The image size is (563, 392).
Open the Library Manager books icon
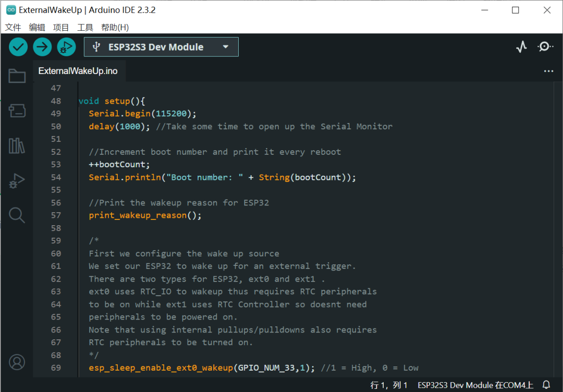tap(17, 145)
